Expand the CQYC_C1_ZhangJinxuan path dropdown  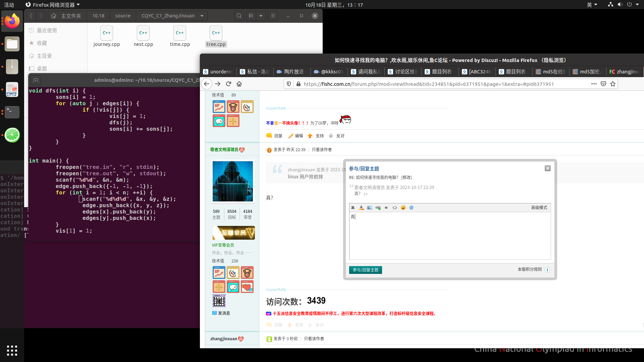click(202, 16)
